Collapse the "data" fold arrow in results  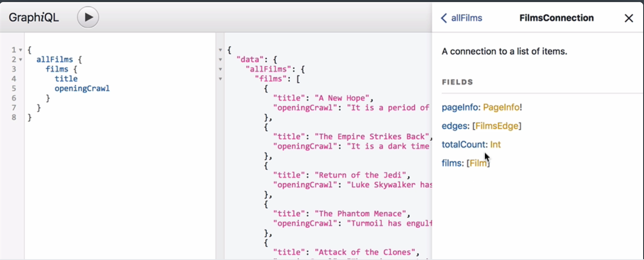coord(220,59)
